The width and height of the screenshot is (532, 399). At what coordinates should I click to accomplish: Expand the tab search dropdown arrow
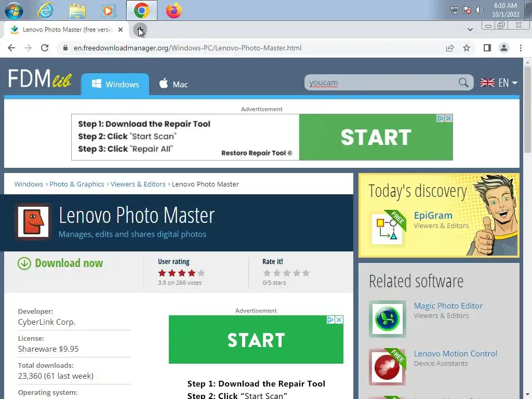(x=470, y=30)
